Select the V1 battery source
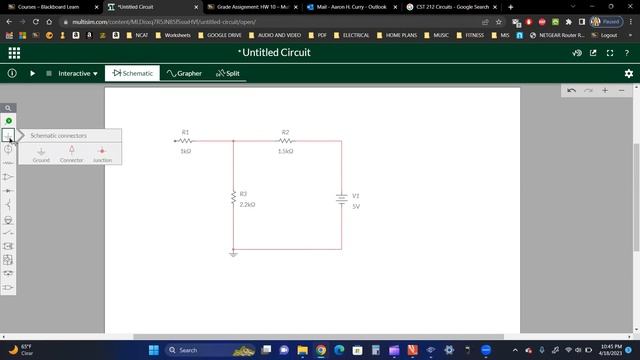The image size is (640, 360). [x=342, y=199]
